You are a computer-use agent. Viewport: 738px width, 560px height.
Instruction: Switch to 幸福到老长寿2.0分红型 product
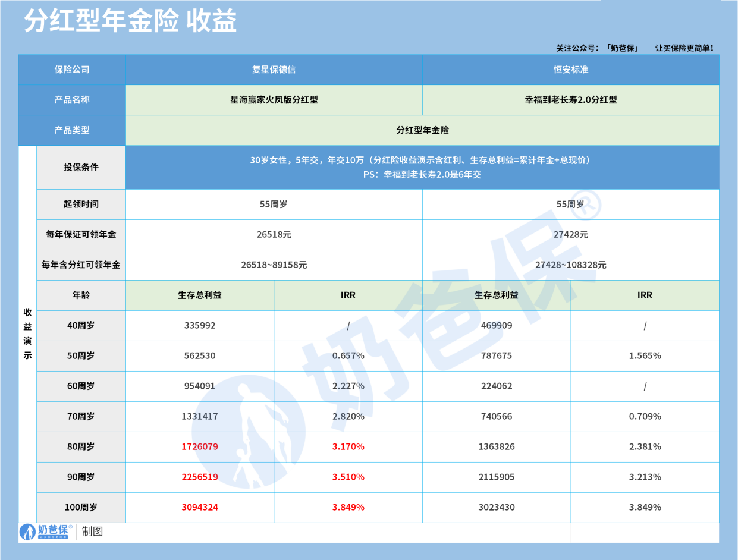[569, 100]
